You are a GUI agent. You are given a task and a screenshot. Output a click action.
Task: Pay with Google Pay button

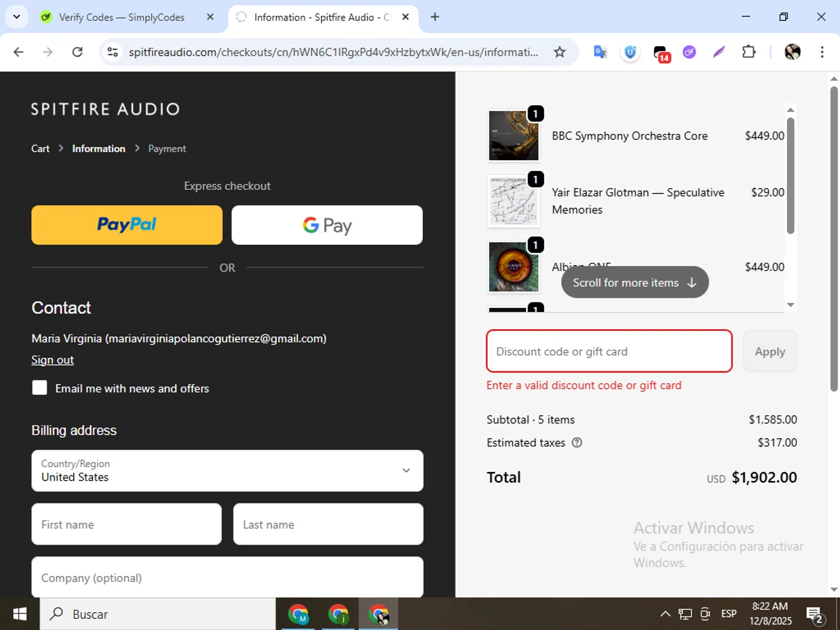pos(327,225)
